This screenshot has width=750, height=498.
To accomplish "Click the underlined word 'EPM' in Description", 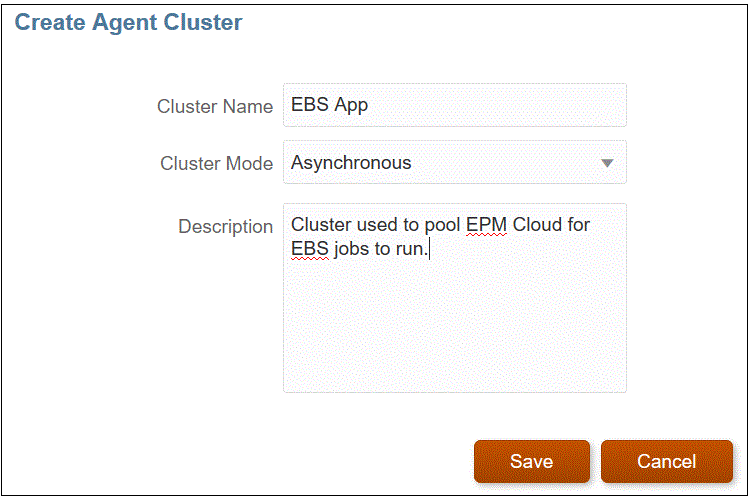I will (487, 225).
